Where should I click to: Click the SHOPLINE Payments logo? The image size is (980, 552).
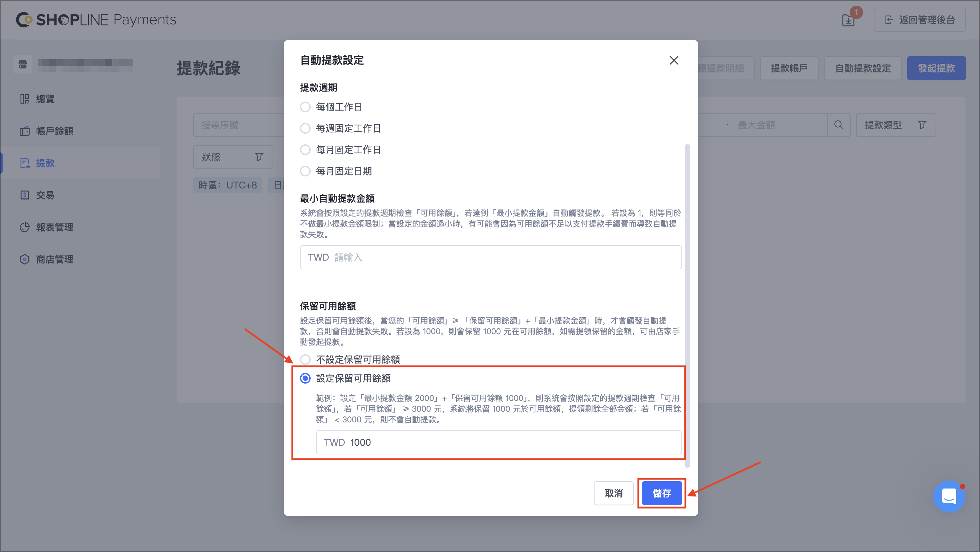[x=96, y=20]
